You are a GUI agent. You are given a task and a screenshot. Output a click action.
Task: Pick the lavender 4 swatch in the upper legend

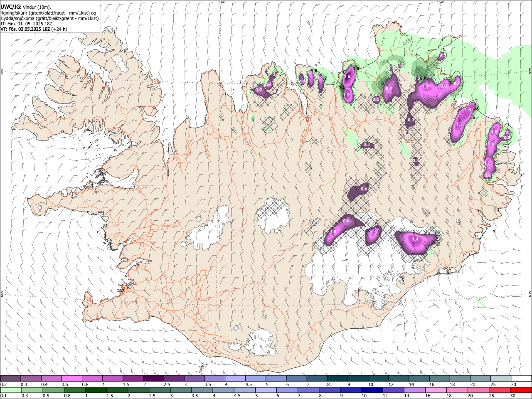pyautogui.click(x=235, y=378)
